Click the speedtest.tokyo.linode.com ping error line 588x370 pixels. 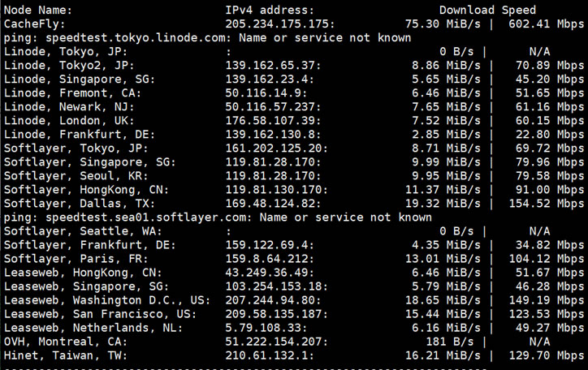click(x=207, y=38)
